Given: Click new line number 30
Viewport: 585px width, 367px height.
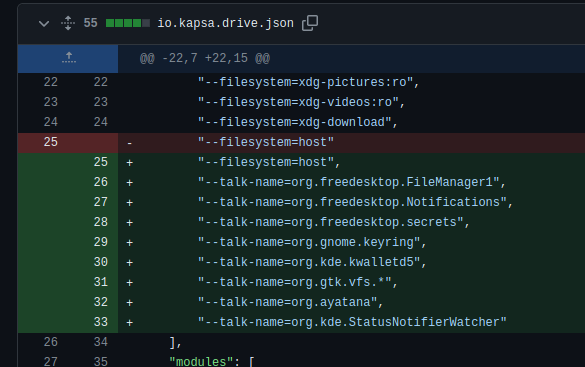Looking at the screenshot, I should [x=101, y=262].
